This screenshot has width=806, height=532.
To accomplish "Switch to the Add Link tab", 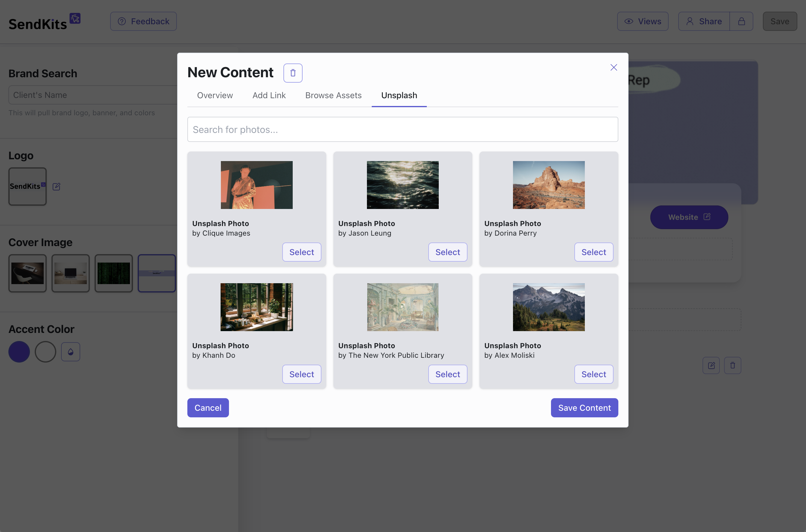I will 269,95.
